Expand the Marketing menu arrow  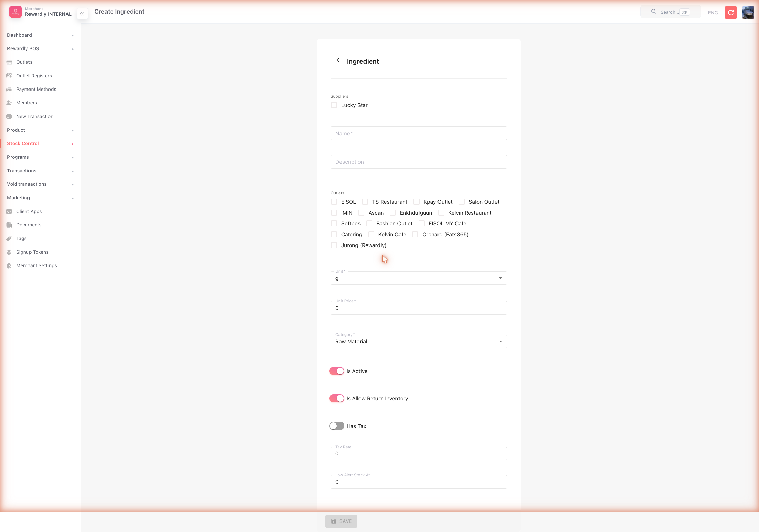73,198
